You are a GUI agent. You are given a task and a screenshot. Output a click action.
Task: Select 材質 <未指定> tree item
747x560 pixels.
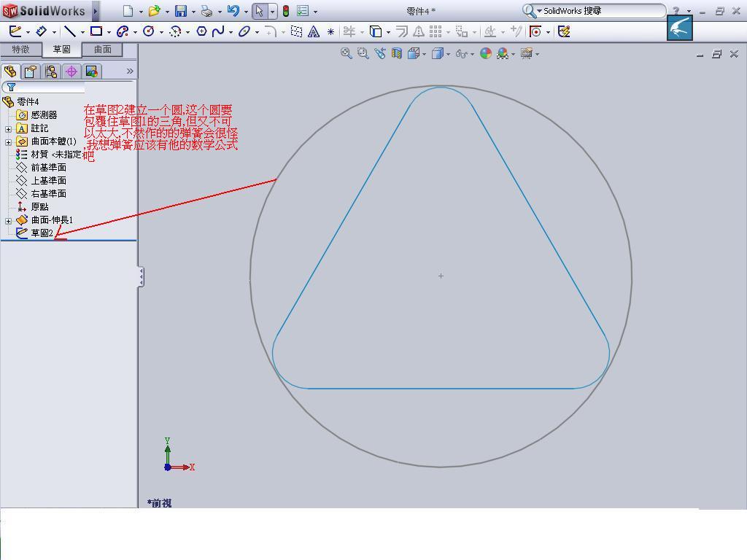coord(56,155)
